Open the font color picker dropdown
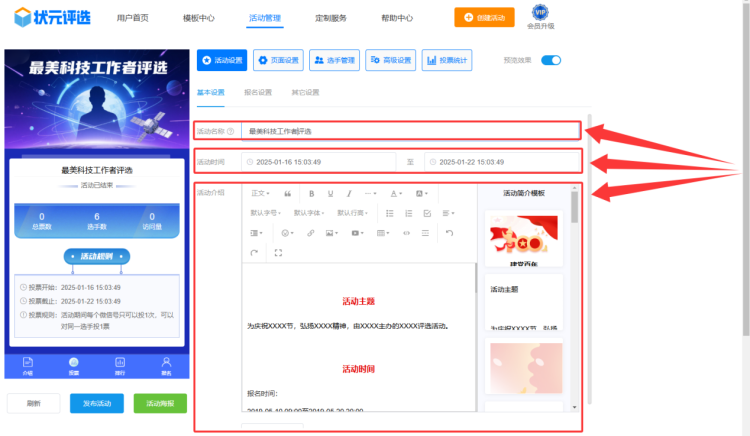Image resolution: width=750 pixels, height=436 pixels. [396, 194]
